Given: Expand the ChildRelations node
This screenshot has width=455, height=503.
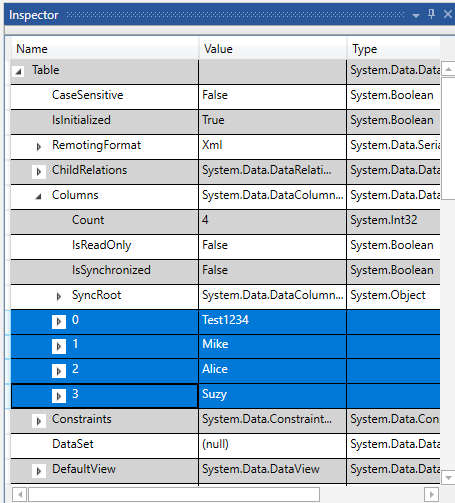Looking at the screenshot, I should (x=39, y=171).
